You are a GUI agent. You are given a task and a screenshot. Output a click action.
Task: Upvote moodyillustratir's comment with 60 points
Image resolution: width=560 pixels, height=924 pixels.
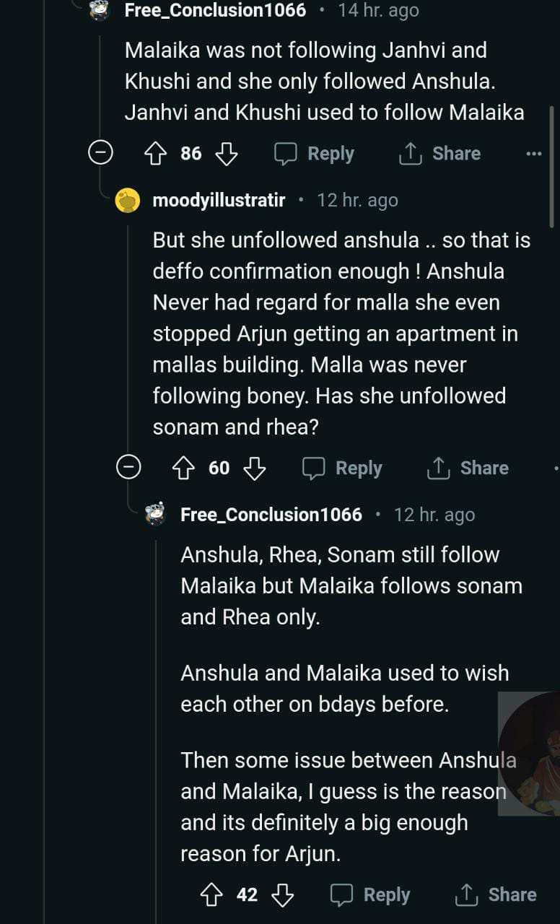[184, 468]
